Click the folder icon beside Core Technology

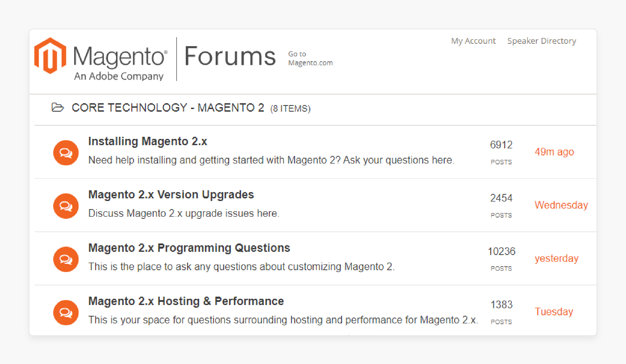(58, 107)
